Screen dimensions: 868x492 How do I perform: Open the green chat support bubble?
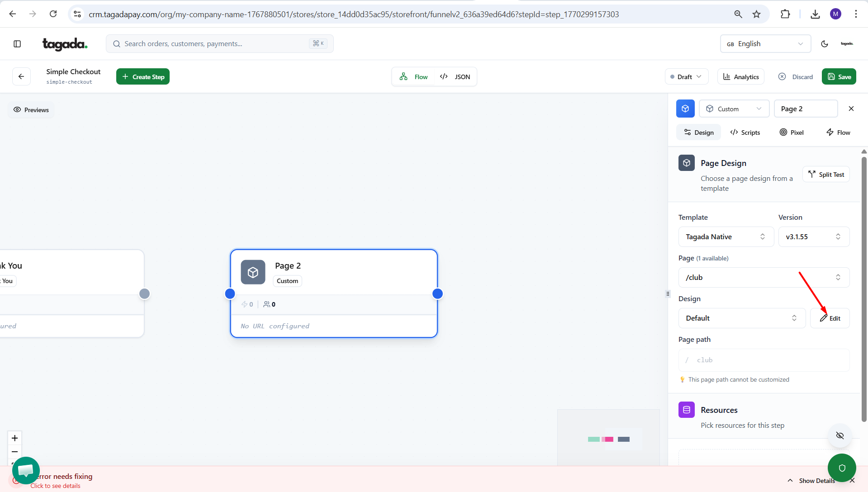click(x=26, y=470)
